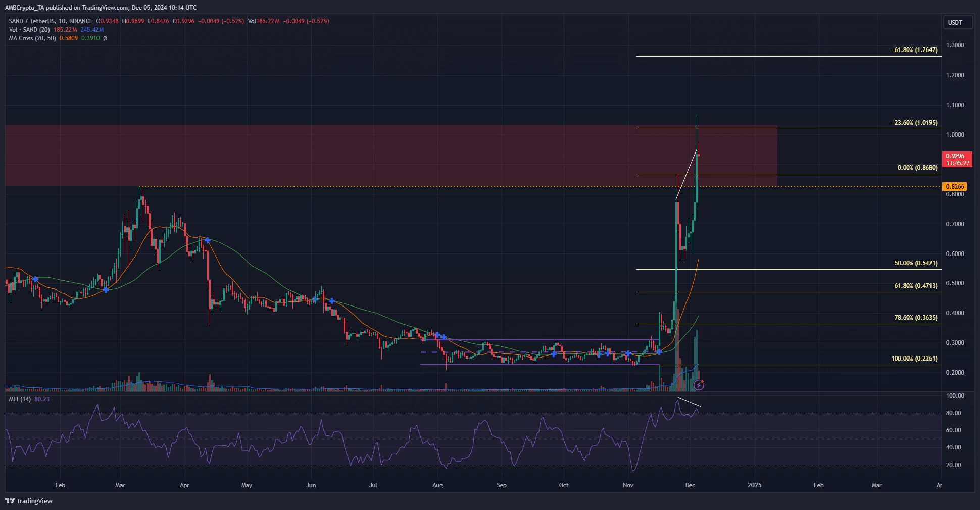980x510 pixels.
Task: Click the Jul label on time axis
Action: [x=373, y=485]
